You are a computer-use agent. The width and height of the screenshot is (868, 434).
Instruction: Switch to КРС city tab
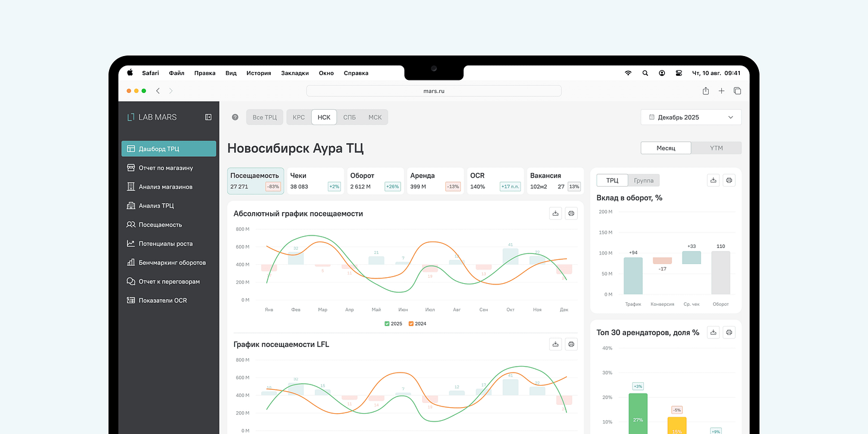(x=299, y=117)
